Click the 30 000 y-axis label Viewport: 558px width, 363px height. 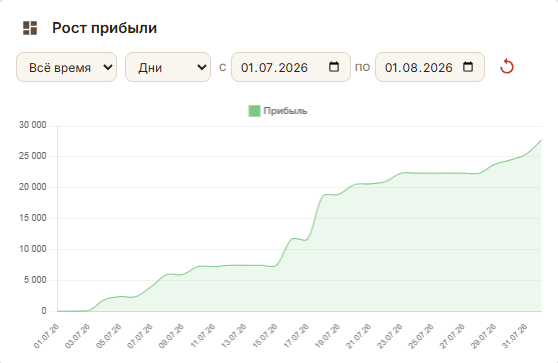click(33, 125)
